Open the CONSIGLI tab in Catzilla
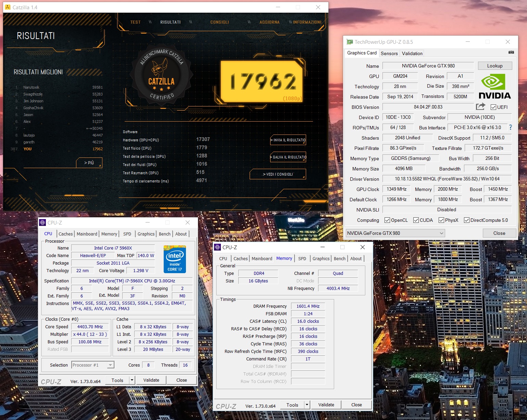This screenshot has width=527, height=420. (219, 22)
